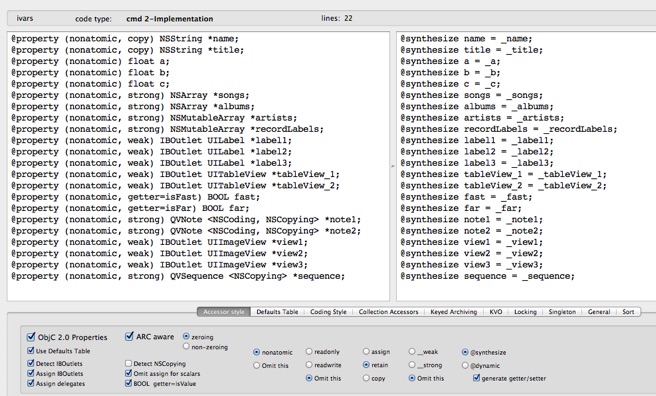Image resolution: width=656 pixels, height=396 pixels.
Task: Select the zeroing radio button
Action: (x=186, y=336)
